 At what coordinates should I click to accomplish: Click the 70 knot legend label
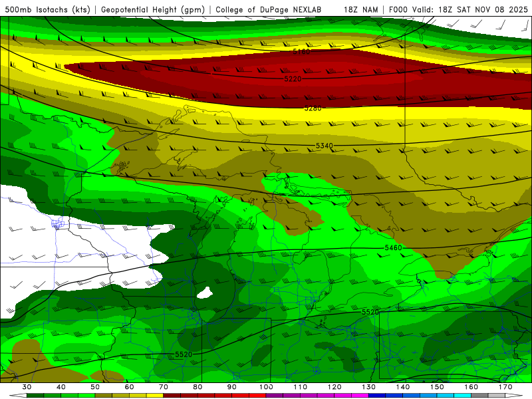tap(164, 387)
